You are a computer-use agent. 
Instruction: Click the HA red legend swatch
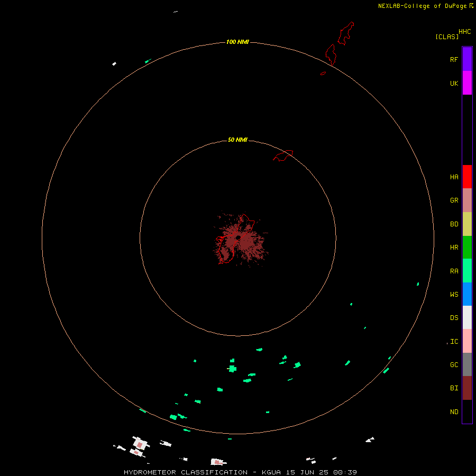[467, 177]
